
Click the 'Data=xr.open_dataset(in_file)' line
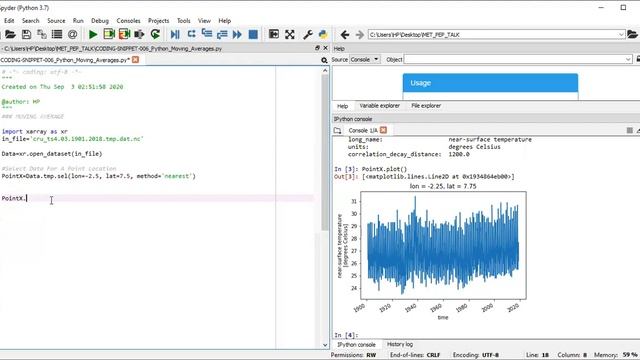point(52,154)
